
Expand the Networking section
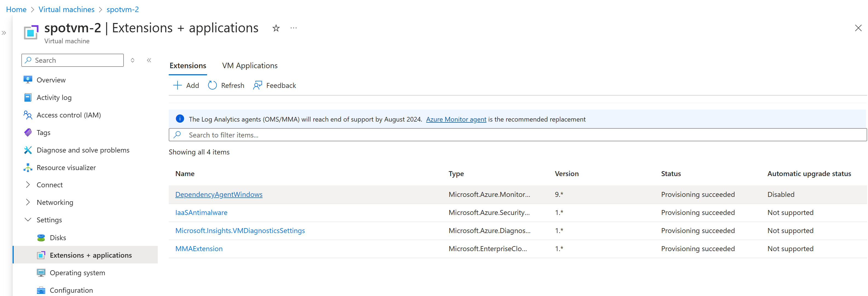click(x=28, y=202)
